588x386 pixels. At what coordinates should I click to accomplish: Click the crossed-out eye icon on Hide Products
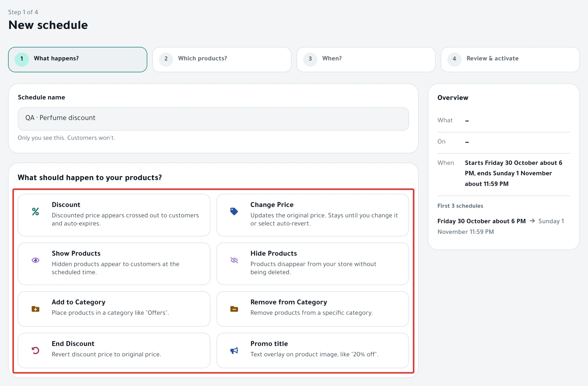[234, 260]
